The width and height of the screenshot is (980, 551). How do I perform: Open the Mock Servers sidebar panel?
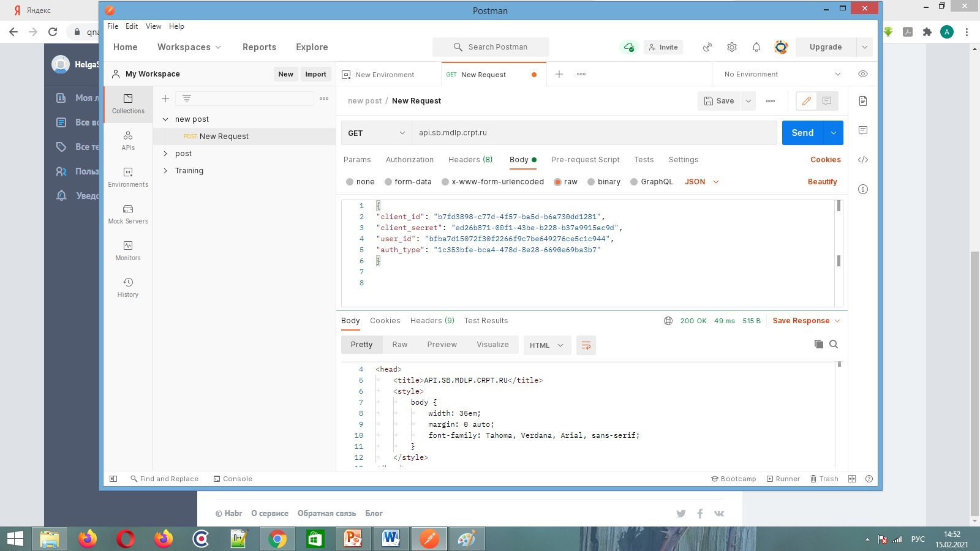[x=128, y=214]
